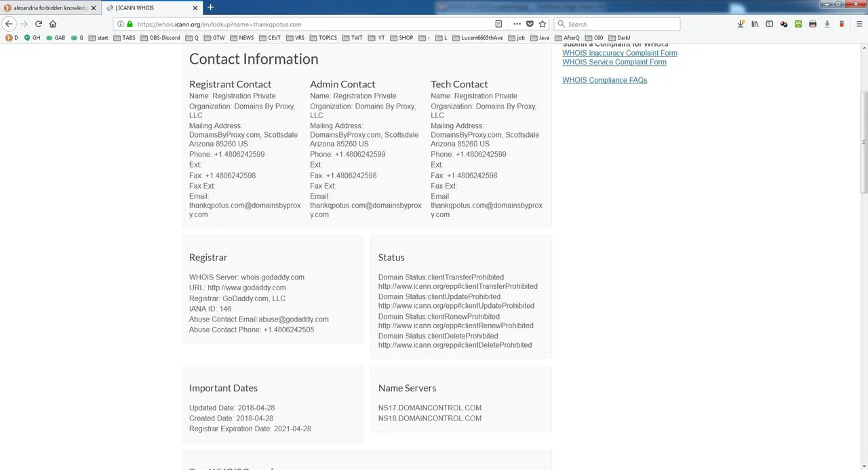Go back to the previous page

[9, 24]
